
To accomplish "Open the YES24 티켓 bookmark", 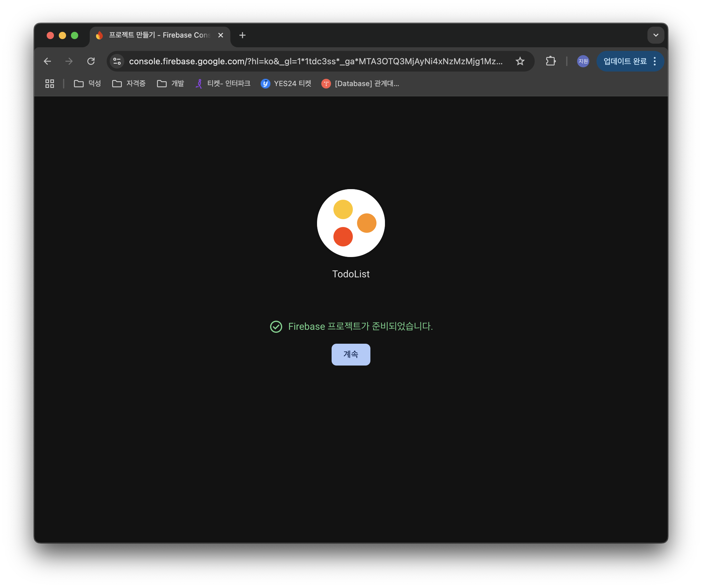I will coord(286,84).
